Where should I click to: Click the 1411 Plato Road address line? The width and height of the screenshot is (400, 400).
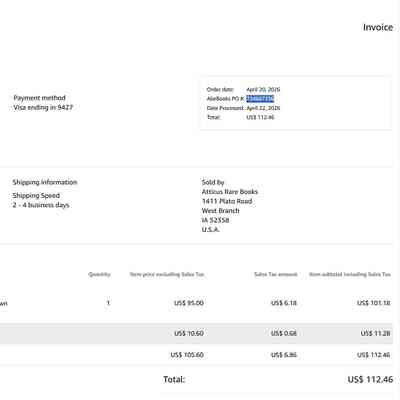pos(227,201)
